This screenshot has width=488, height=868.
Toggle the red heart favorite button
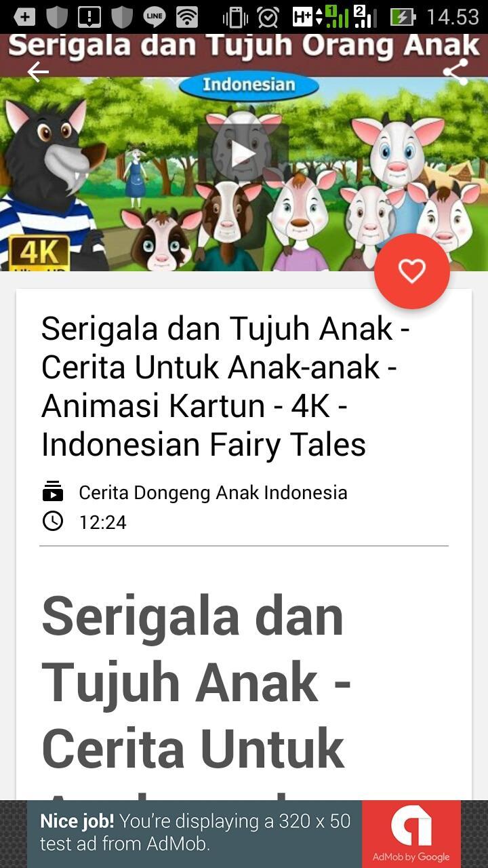[411, 271]
